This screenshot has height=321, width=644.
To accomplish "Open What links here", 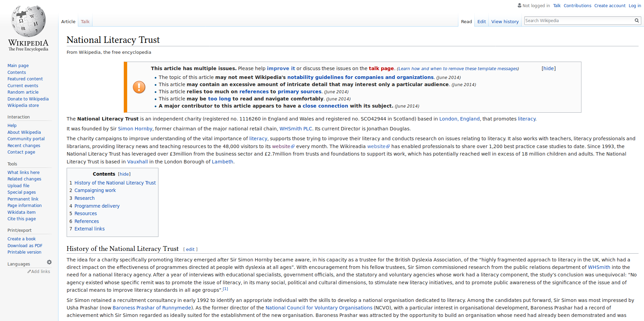I will [x=23, y=173].
